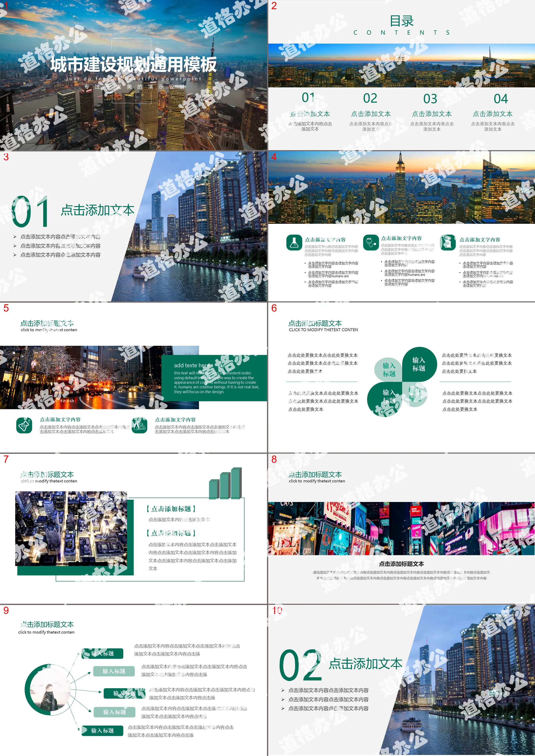
Task: Click 点击添加文本 heading under contents number 04
Action: 492,114
